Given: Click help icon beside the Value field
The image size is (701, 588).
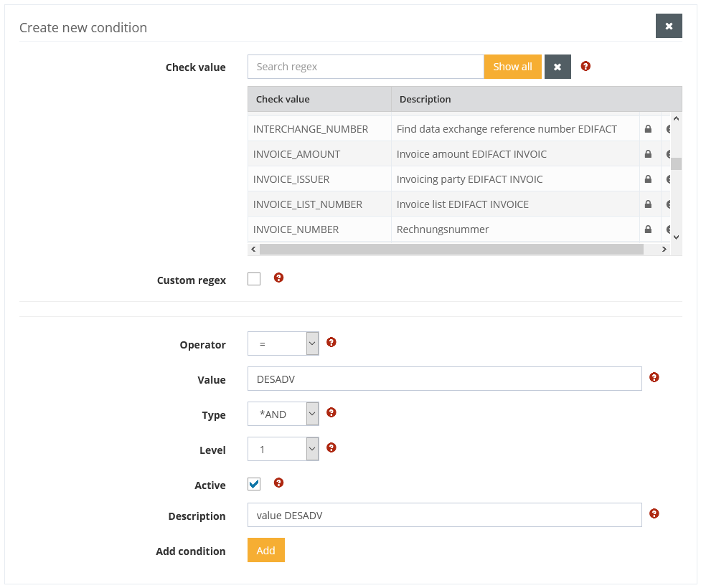Looking at the screenshot, I should pos(654,378).
